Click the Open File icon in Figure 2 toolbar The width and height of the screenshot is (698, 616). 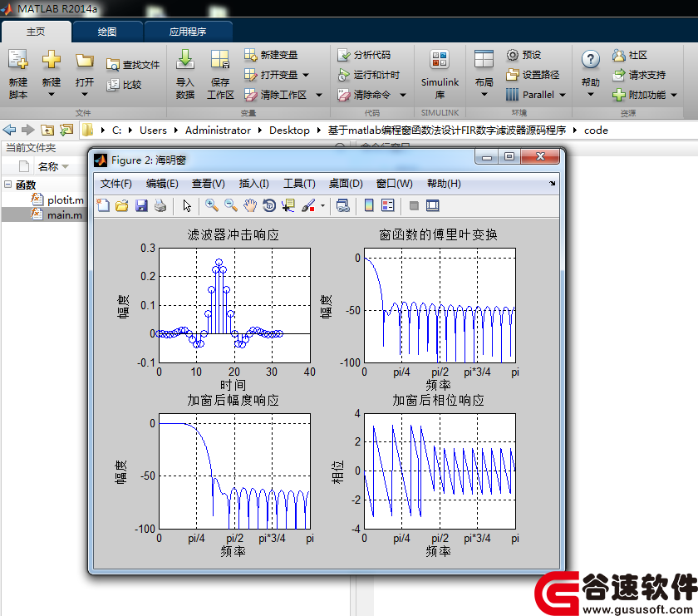(x=122, y=205)
